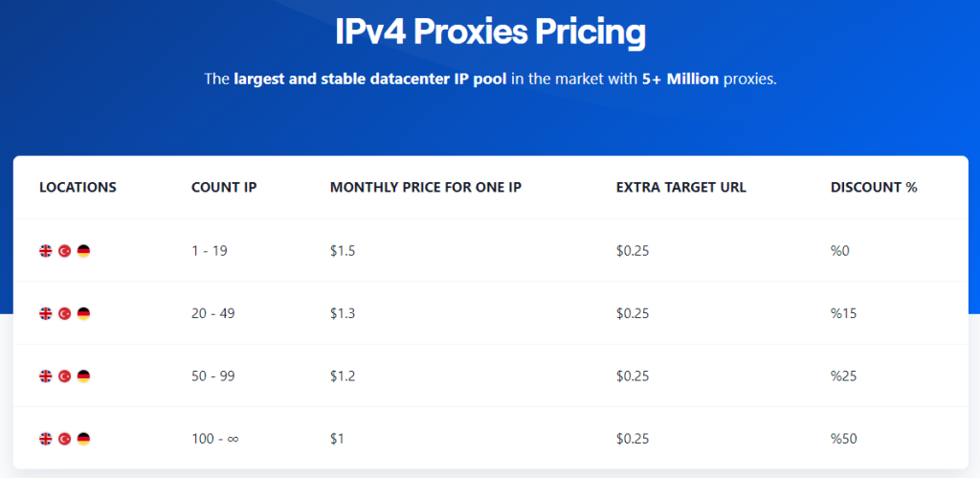Click the IPv4 Proxies Pricing heading
The height and width of the screenshot is (478, 980).
[x=490, y=34]
